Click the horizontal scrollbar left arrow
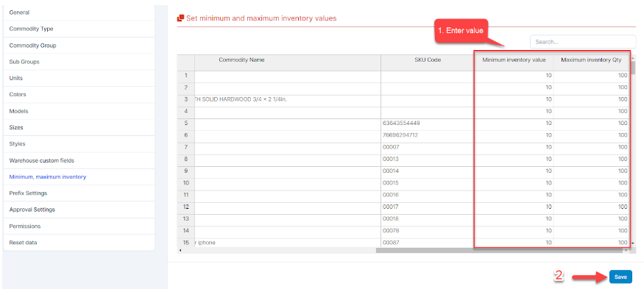Viewport: 644px width, 289px height. tap(181, 251)
